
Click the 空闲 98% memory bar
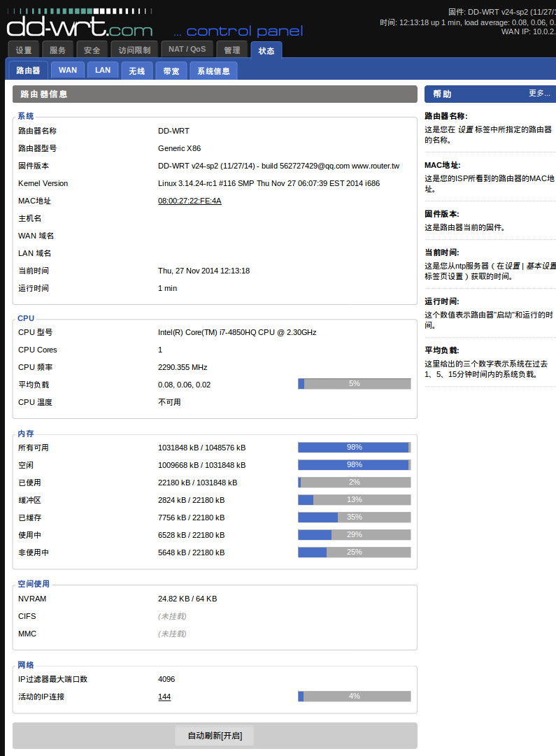click(x=355, y=465)
